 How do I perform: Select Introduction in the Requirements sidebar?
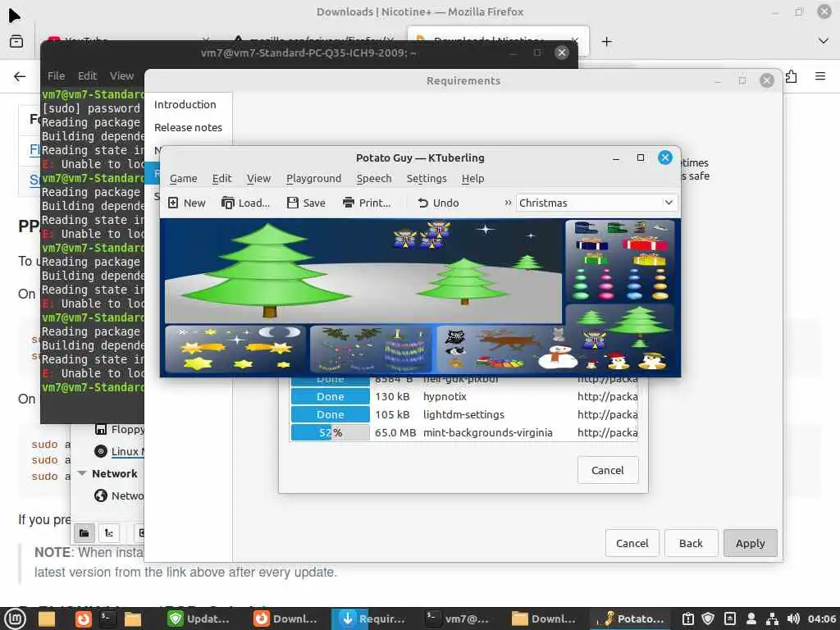click(x=185, y=104)
